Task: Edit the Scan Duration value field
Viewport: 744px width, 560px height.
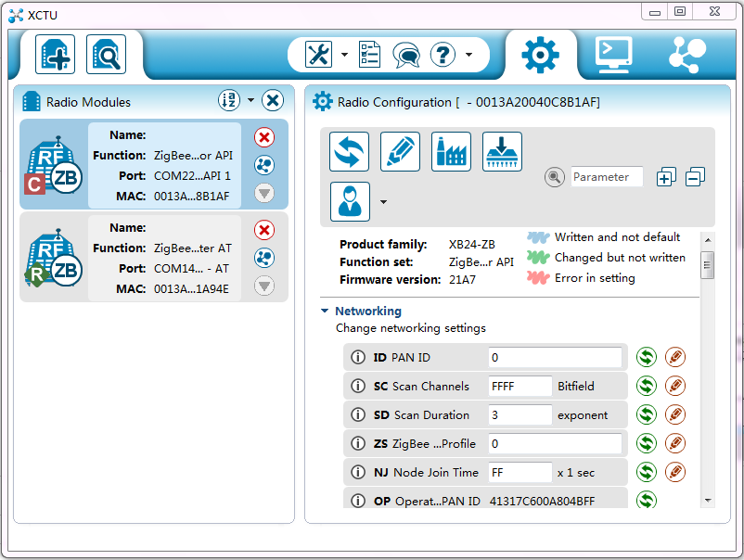Action: point(520,415)
